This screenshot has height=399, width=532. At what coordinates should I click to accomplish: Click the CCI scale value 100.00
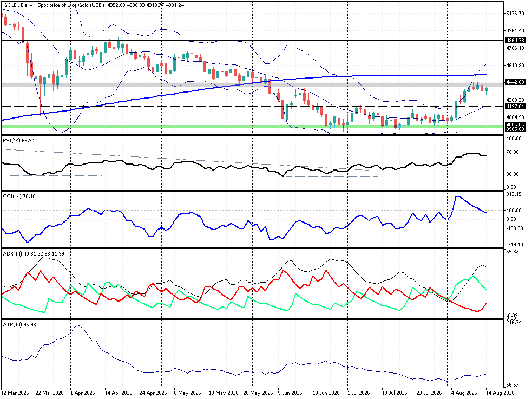coord(514,211)
